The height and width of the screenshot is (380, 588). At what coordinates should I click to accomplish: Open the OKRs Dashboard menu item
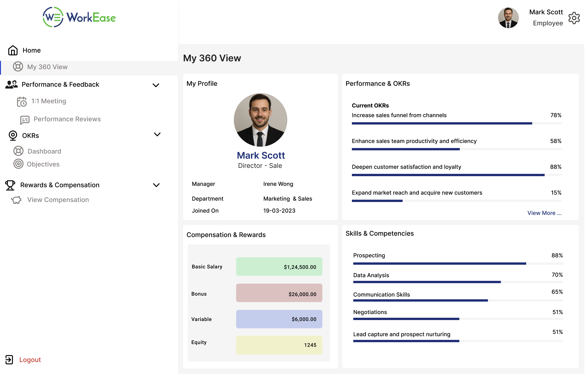(x=44, y=151)
